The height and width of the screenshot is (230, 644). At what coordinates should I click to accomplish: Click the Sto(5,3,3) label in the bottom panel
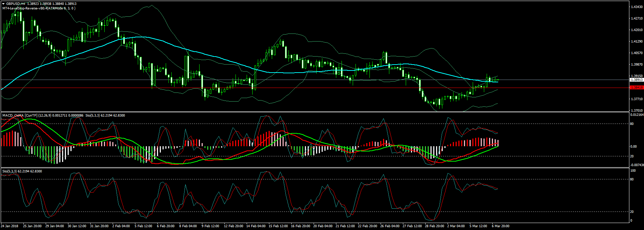(10, 171)
